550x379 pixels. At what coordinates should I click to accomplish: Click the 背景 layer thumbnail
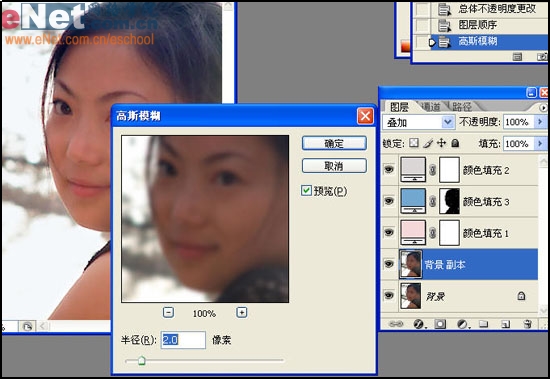click(x=411, y=295)
